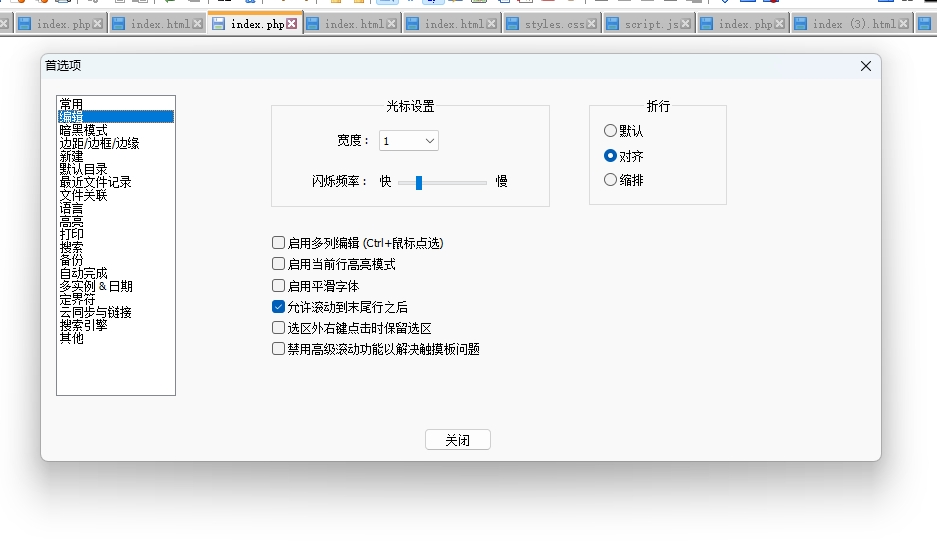937x550 pixels.
Task: Select the 默认 line wrap radio option
Action: tap(611, 131)
